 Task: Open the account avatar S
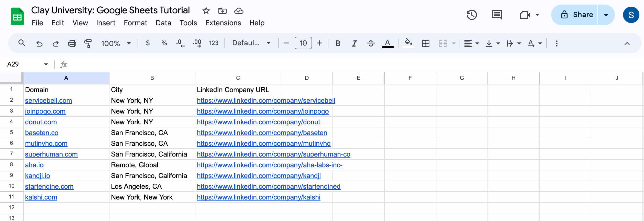click(x=631, y=15)
